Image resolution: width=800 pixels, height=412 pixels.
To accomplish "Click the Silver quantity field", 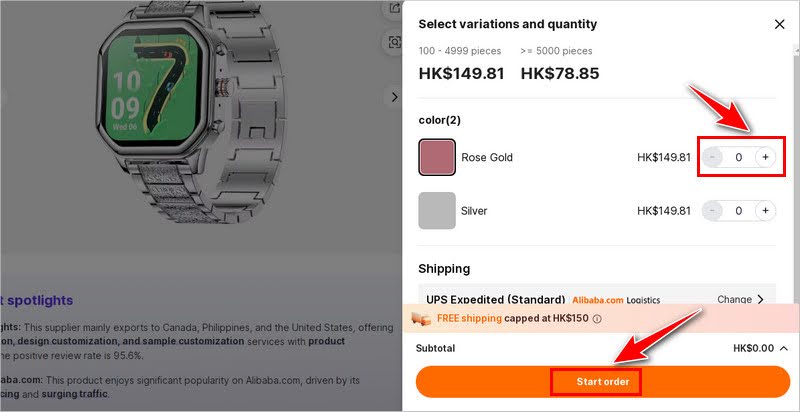I will pos(738,211).
